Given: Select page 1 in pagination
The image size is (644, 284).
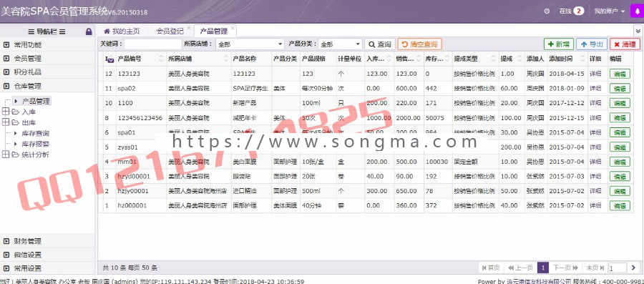Looking at the screenshot, I should pyautogui.click(x=543, y=268).
